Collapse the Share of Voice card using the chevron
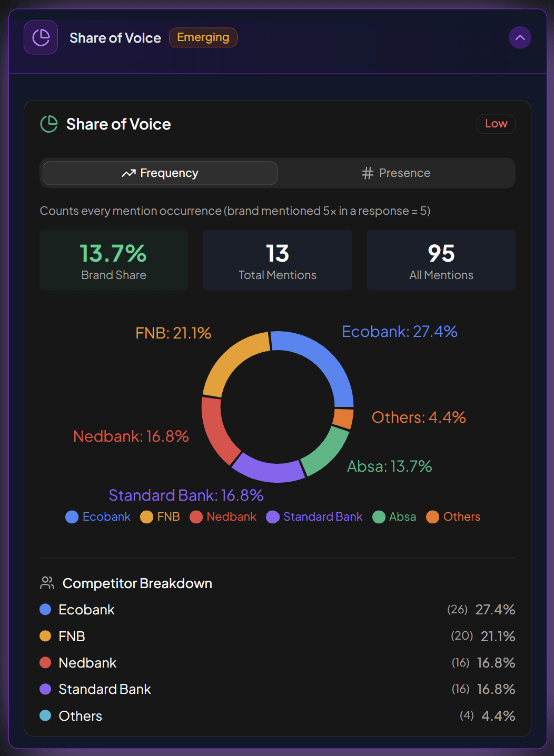 520,37
